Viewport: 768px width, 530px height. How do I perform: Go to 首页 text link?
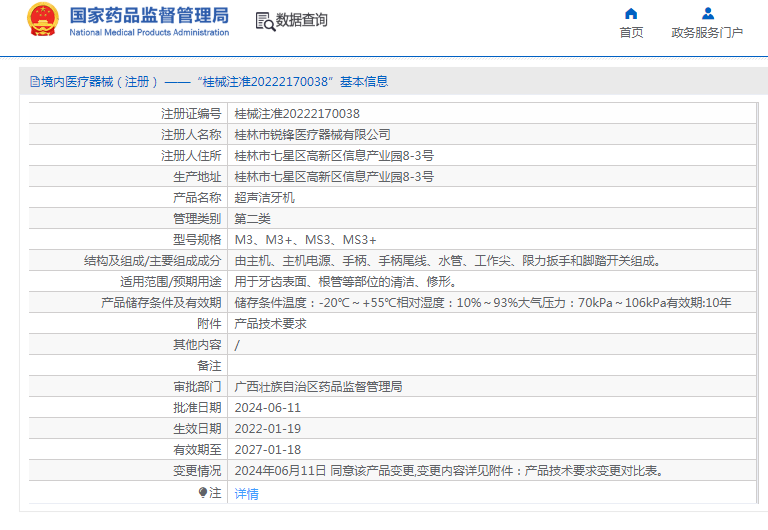click(x=631, y=33)
